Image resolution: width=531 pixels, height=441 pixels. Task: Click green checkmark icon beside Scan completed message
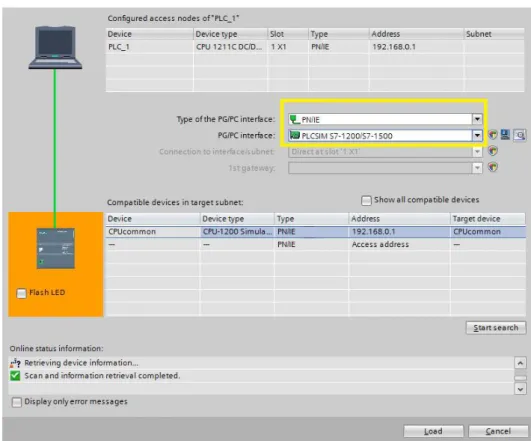point(15,376)
